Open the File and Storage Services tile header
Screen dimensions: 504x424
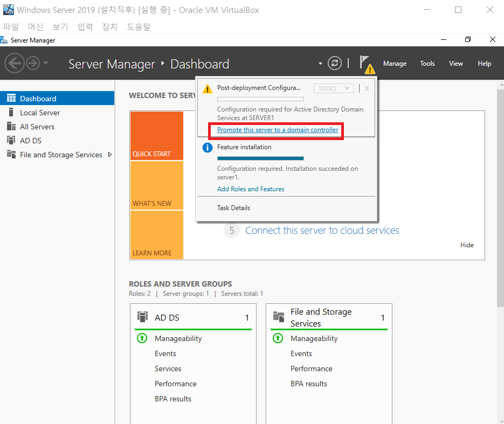coord(329,317)
